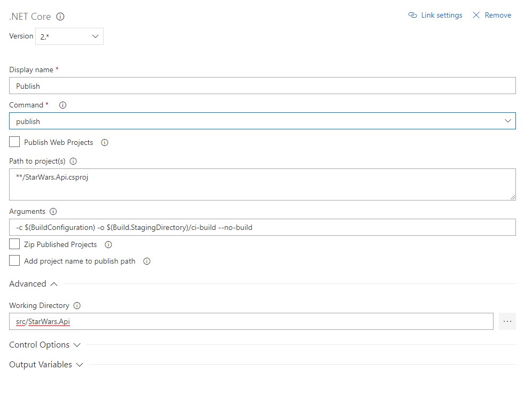The width and height of the screenshot is (532, 393).
Task: Expand Control Options section
Action: click(x=45, y=345)
